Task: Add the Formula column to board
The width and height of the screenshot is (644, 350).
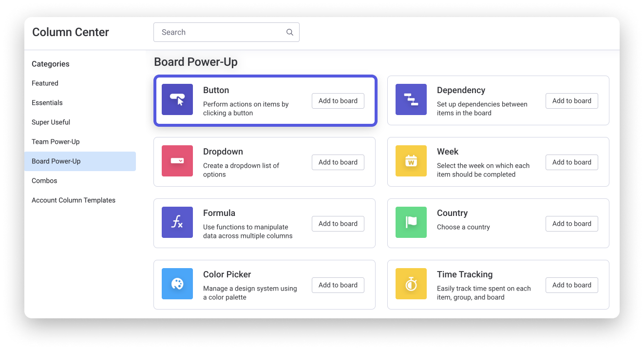Action: pos(338,224)
